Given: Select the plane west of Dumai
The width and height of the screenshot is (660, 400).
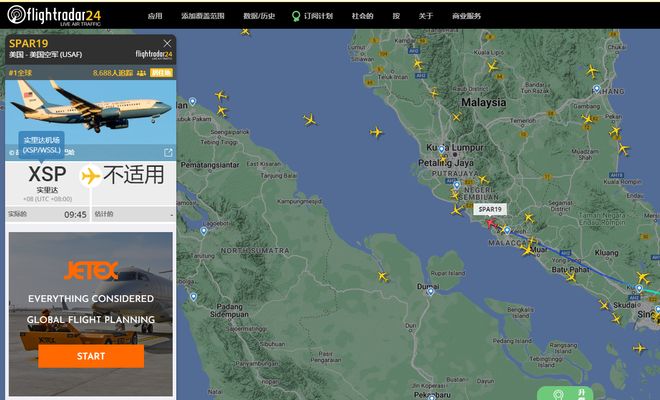Looking at the screenshot, I should 383,277.
